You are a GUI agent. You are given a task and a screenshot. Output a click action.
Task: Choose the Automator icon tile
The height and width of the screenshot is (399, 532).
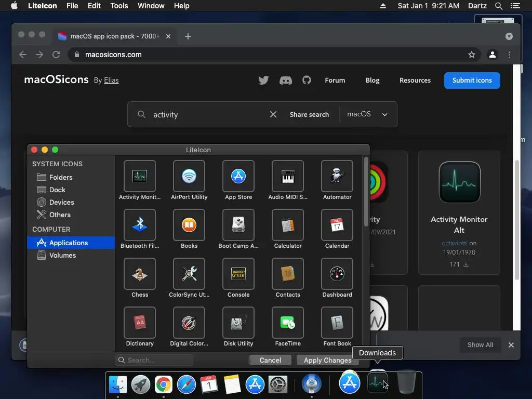(337, 176)
